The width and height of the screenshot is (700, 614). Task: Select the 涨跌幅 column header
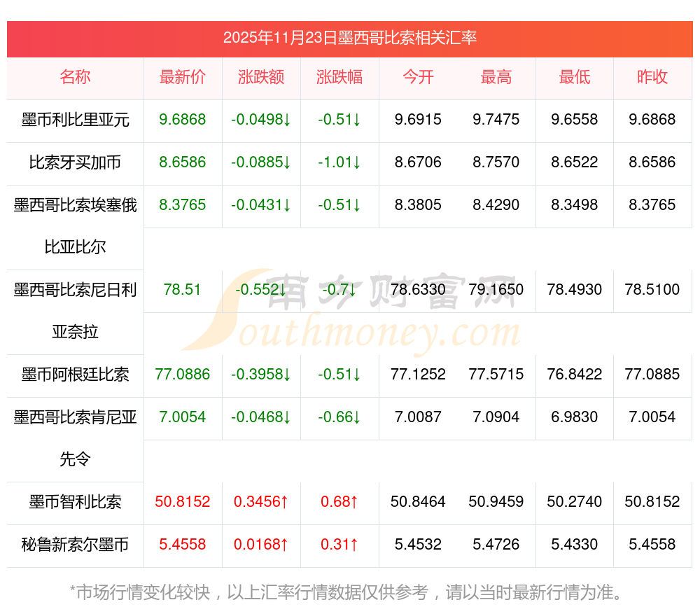[x=339, y=77]
